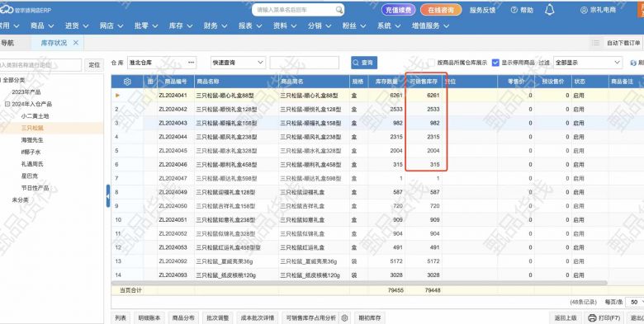The height and width of the screenshot is (324, 644).
Task: Click the list icon beside 自动下载订单
Action: pyautogui.click(x=595, y=43)
